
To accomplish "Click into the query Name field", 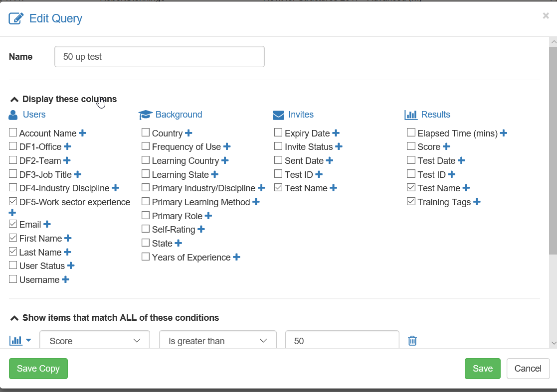I will (159, 57).
